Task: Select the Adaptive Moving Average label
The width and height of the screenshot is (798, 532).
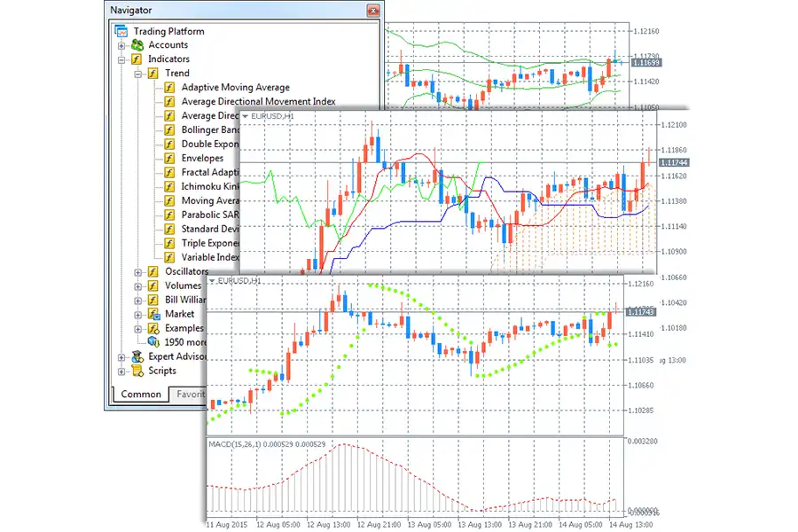Action: pos(236,88)
